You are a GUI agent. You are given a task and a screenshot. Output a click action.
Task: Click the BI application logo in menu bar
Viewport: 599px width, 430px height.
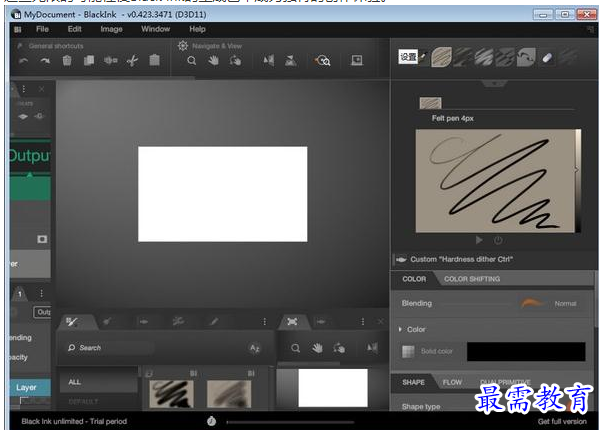[18, 29]
